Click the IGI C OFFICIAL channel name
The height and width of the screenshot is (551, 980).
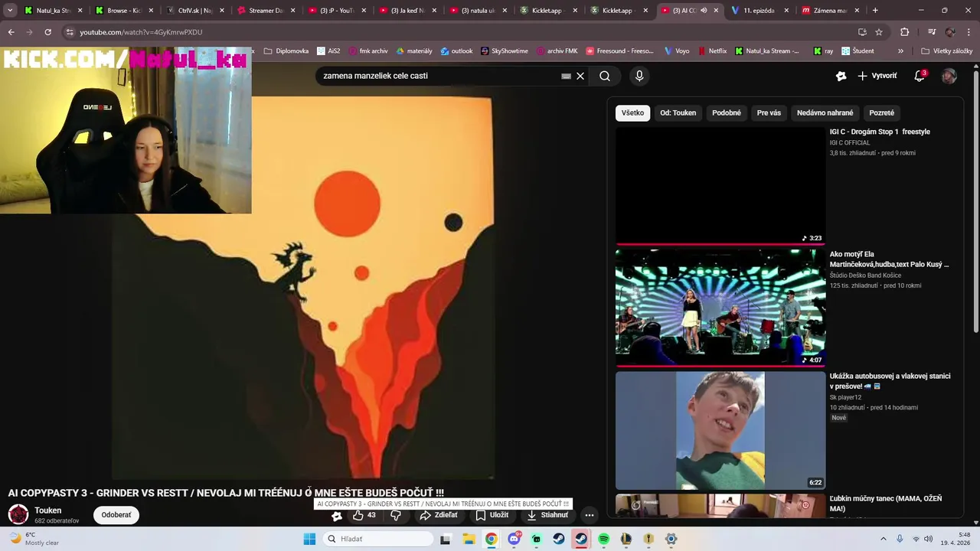click(x=850, y=143)
